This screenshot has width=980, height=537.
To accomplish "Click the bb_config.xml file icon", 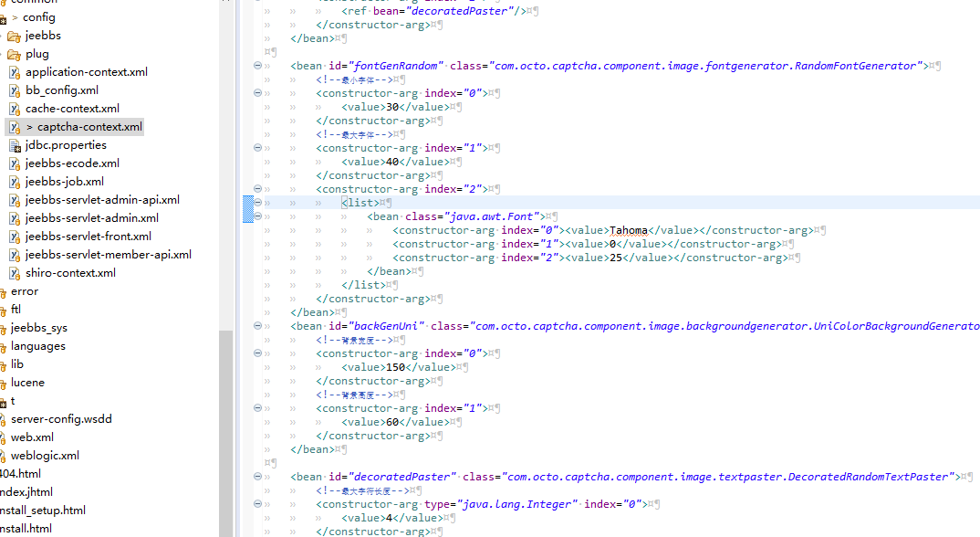I will pyautogui.click(x=15, y=90).
